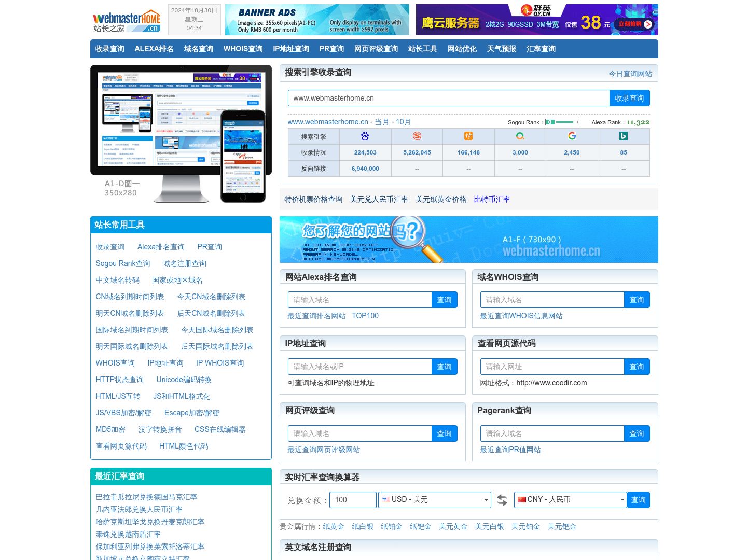Image resolution: width=747 pixels, height=560 pixels.
Task: Click the Bing search engine icon
Action: [624, 136]
